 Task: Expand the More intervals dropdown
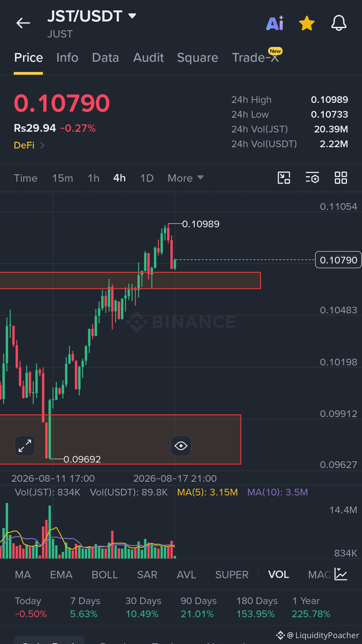(x=186, y=178)
